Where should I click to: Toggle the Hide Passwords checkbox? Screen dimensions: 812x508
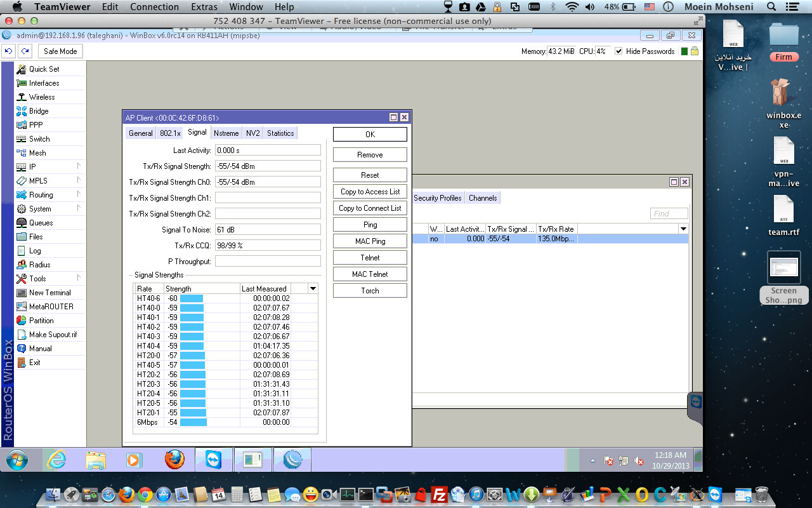(x=617, y=51)
